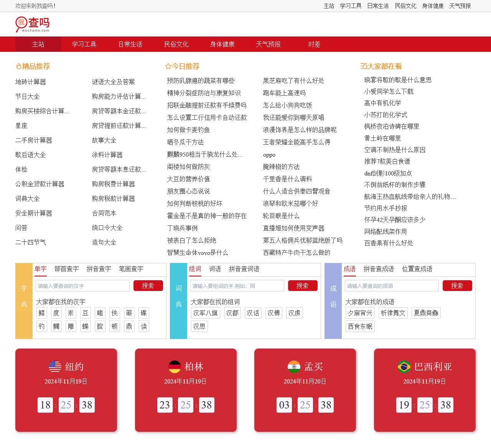
Task: Click the 夏鼎商彝 idiom chip
Action: pos(426,313)
